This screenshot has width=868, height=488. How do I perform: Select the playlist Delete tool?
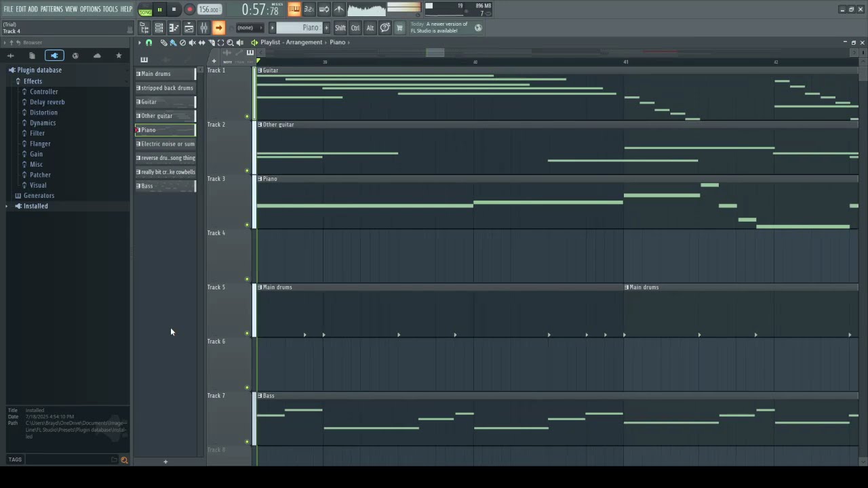pyautogui.click(x=182, y=42)
